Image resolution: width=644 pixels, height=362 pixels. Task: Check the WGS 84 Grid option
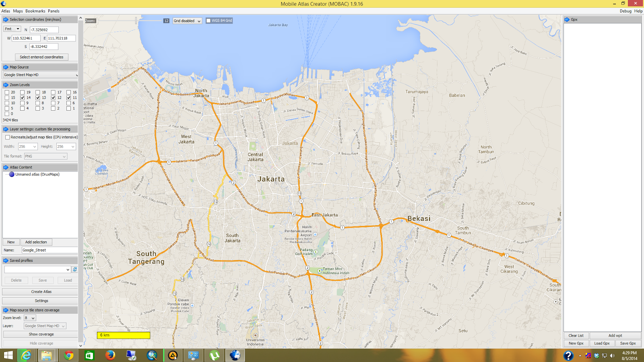click(x=208, y=21)
